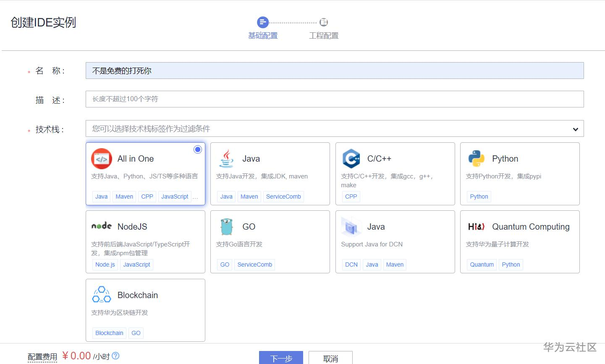
Task: Click the Python snake logo icon
Action: pos(476,159)
